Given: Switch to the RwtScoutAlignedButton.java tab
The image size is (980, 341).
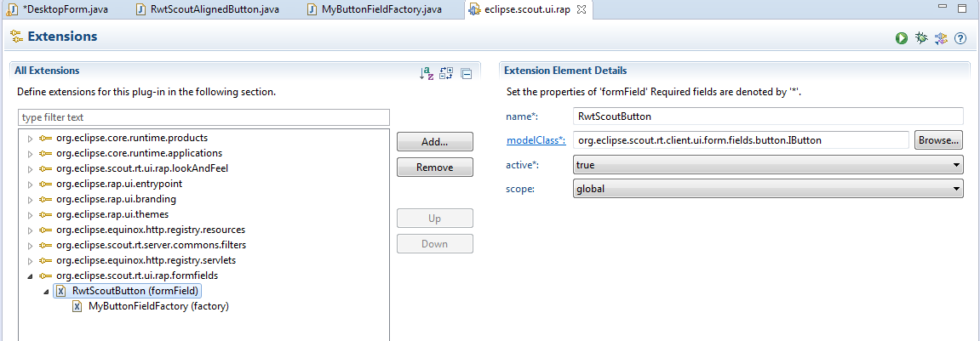Looking at the screenshot, I should point(208,10).
